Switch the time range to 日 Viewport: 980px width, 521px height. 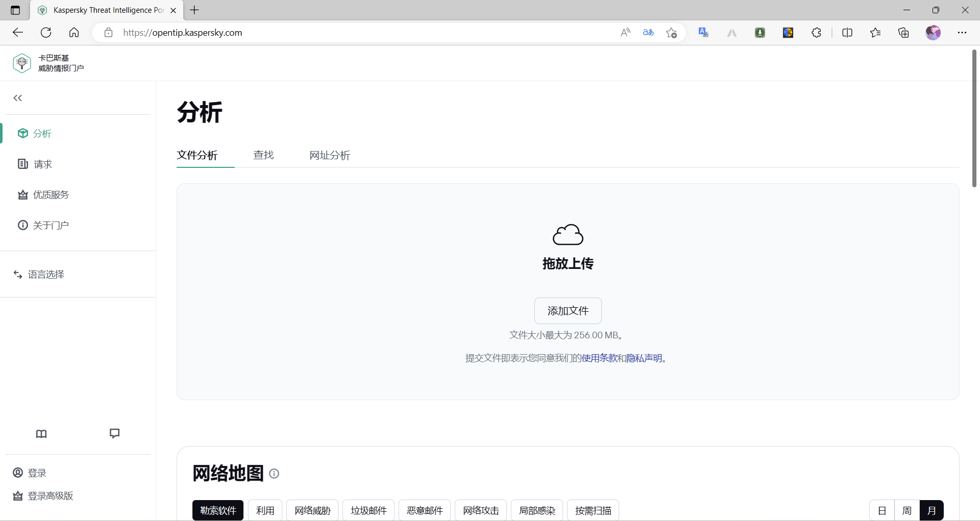coord(883,510)
